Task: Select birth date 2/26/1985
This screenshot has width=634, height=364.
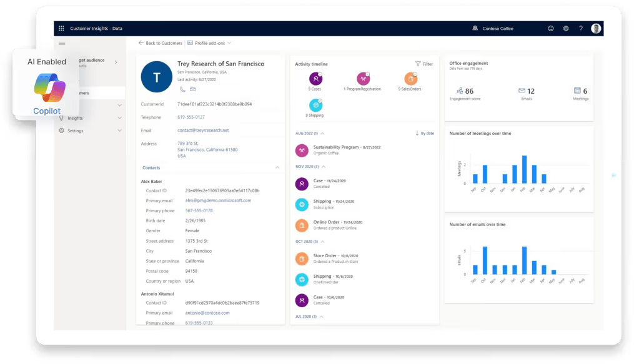Action: [196, 221]
